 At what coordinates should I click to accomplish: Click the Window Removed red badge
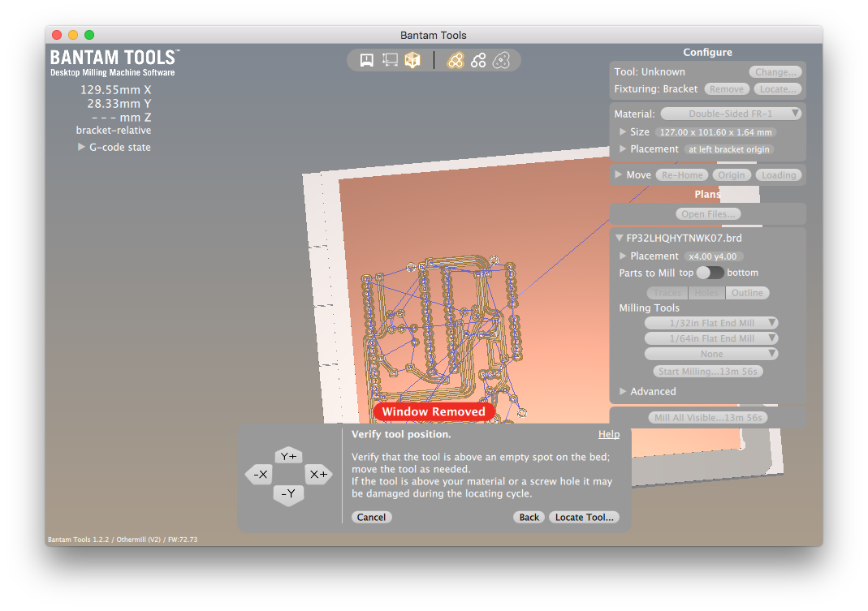pos(434,411)
